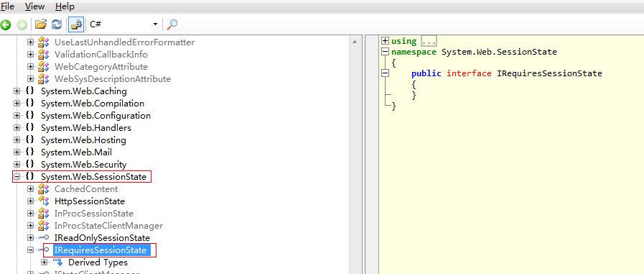Screen dimensions: 644x274
Task: Open the File menu
Action: pyautogui.click(x=7, y=6)
